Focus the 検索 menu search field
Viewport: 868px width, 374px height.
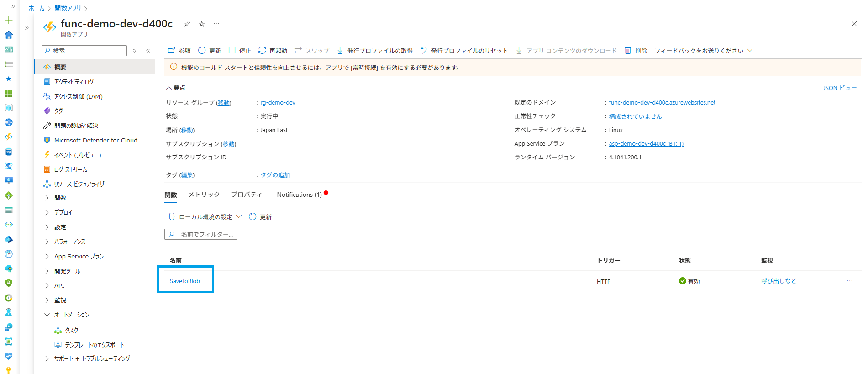point(84,51)
